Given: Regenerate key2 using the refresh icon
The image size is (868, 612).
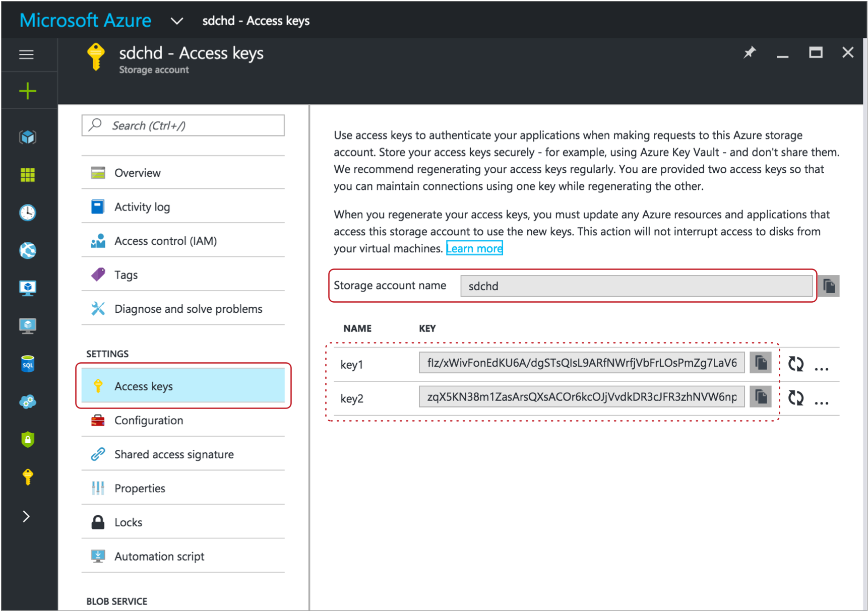Looking at the screenshot, I should tap(795, 398).
